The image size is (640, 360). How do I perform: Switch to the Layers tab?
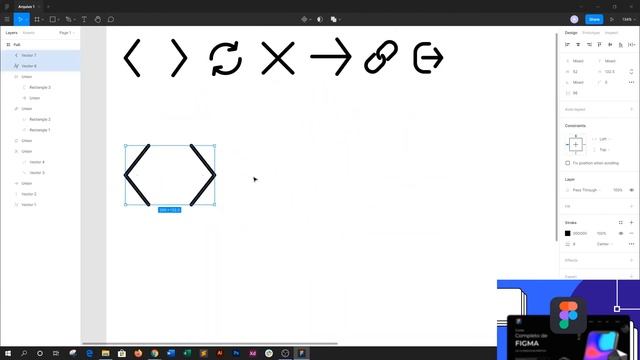coord(11,33)
